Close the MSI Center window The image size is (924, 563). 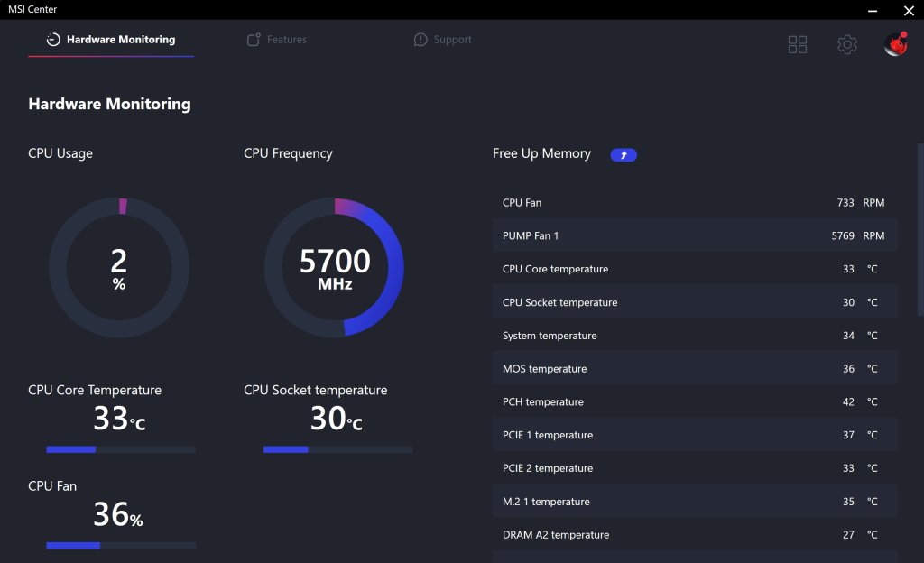(x=909, y=10)
